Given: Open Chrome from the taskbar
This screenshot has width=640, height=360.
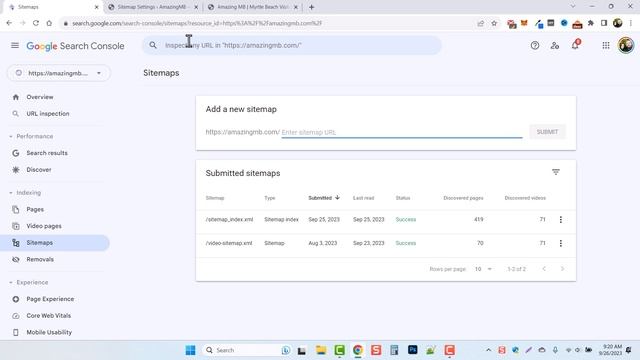Looking at the screenshot, I should [358, 350].
